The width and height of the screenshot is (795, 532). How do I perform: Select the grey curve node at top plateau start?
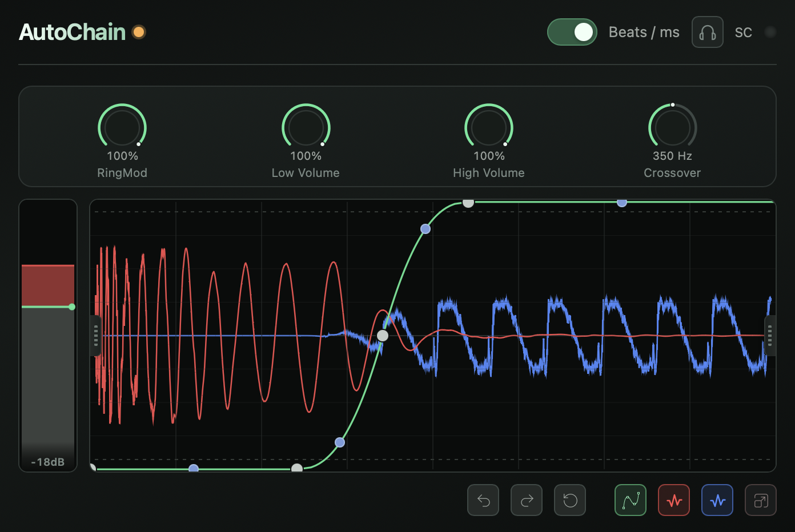tap(468, 202)
